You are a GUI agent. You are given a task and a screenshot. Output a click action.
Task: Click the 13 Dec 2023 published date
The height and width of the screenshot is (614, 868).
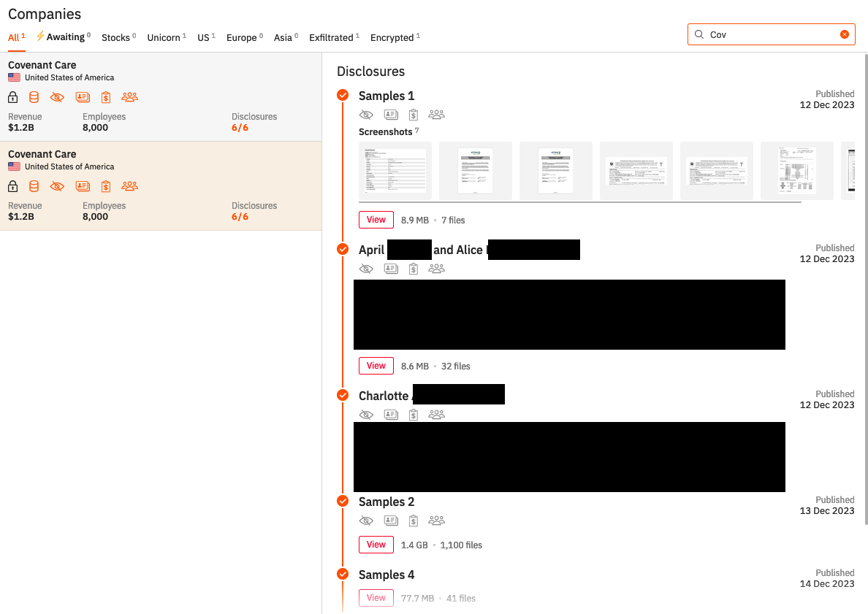click(x=827, y=510)
